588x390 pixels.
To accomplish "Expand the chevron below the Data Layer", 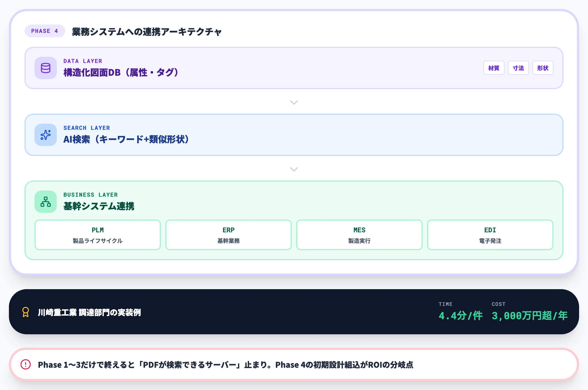I will pyautogui.click(x=294, y=103).
